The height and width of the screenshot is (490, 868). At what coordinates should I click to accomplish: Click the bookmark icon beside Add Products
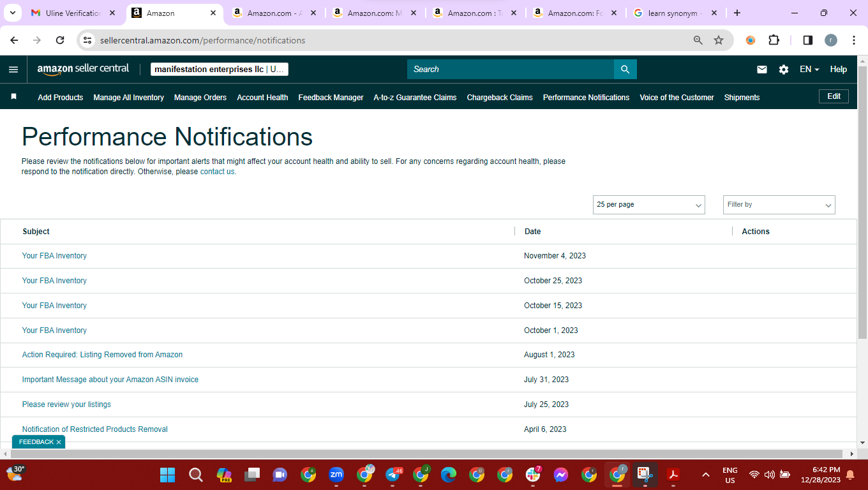click(13, 97)
